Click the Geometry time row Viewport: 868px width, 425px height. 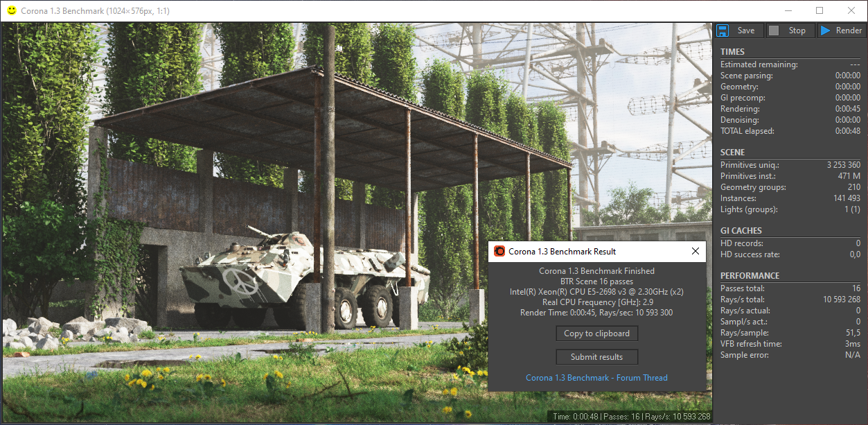790,87
